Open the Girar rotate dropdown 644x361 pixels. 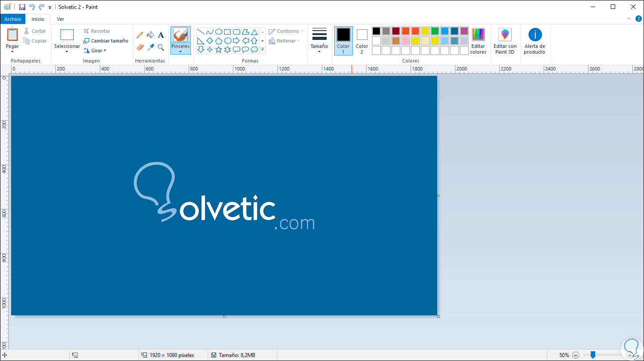(x=95, y=51)
